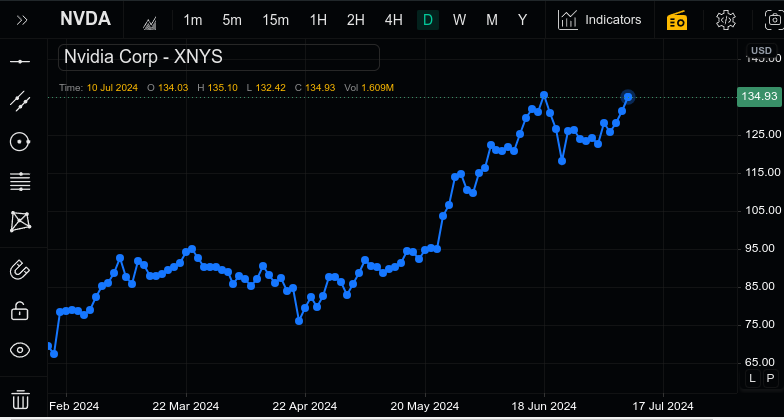Click the 22 Mar 2024 axis date

[186, 405]
